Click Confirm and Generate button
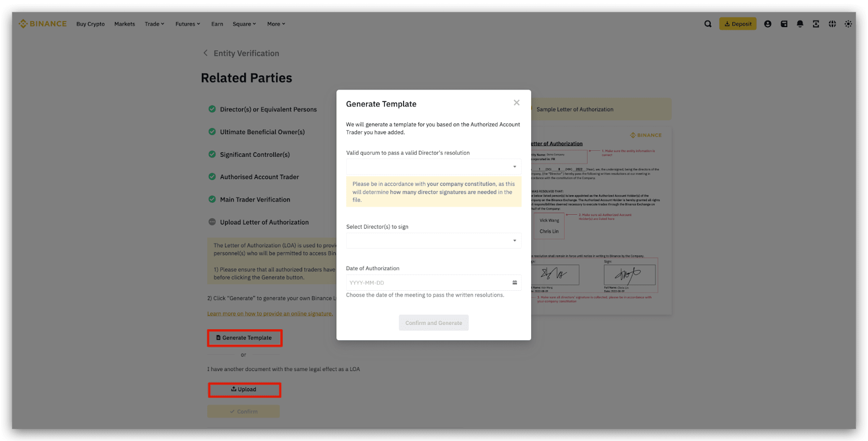Image resolution: width=868 pixels, height=441 pixels. (433, 323)
